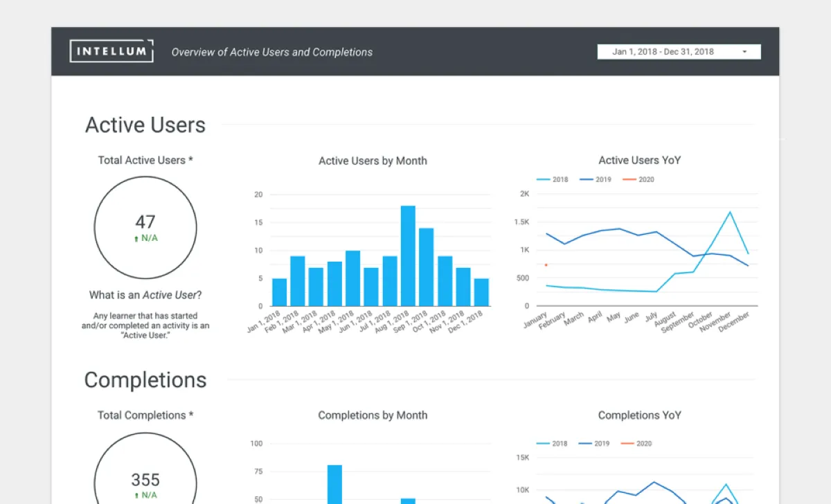
Task: Click the Intellum logo in the header
Action: coord(111,51)
